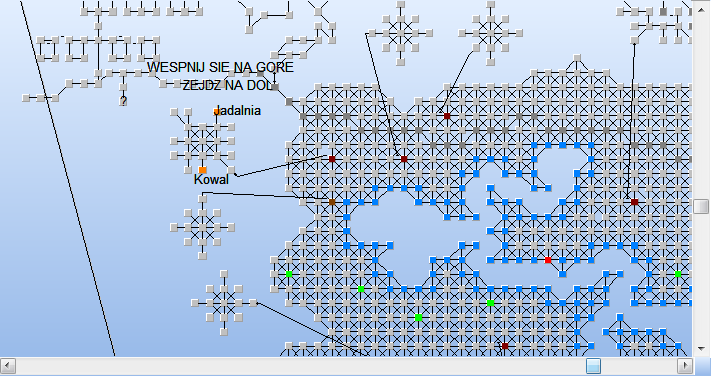Select the Kowal room label
Image resolution: width=711 pixels, height=376 pixels.
click(211, 180)
